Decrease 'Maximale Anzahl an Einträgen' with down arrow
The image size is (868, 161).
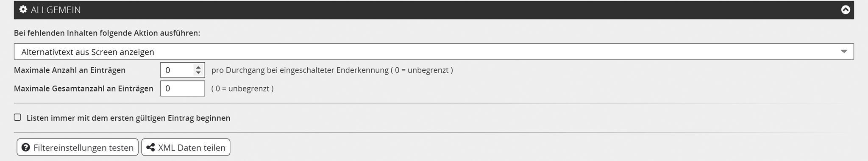pyautogui.click(x=198, y=73)
